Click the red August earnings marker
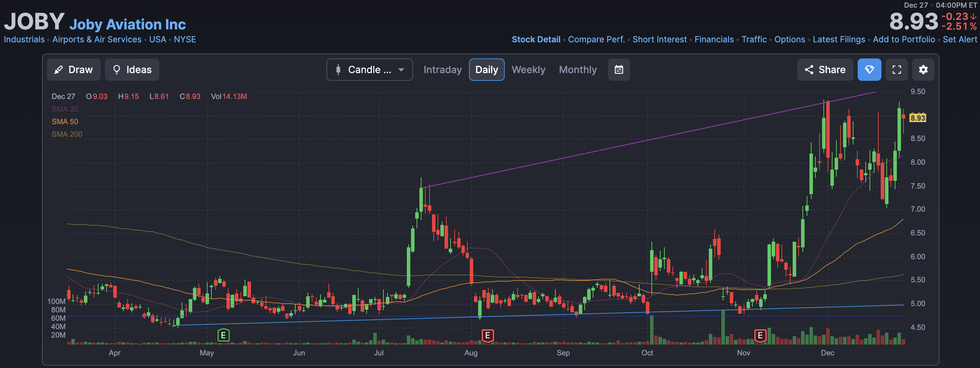This screenshot has height=368, width=980. click(x=487, y=335)
